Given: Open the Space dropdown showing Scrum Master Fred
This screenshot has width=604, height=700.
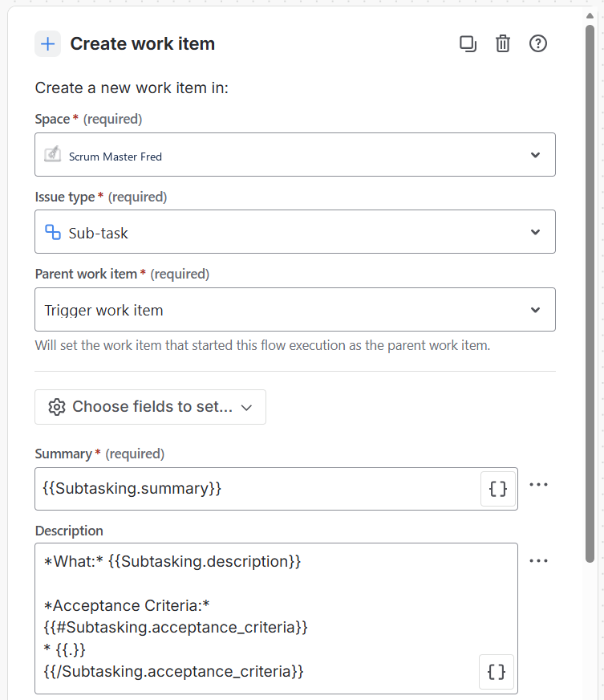Looking at the screenshot, I should 295,154.
